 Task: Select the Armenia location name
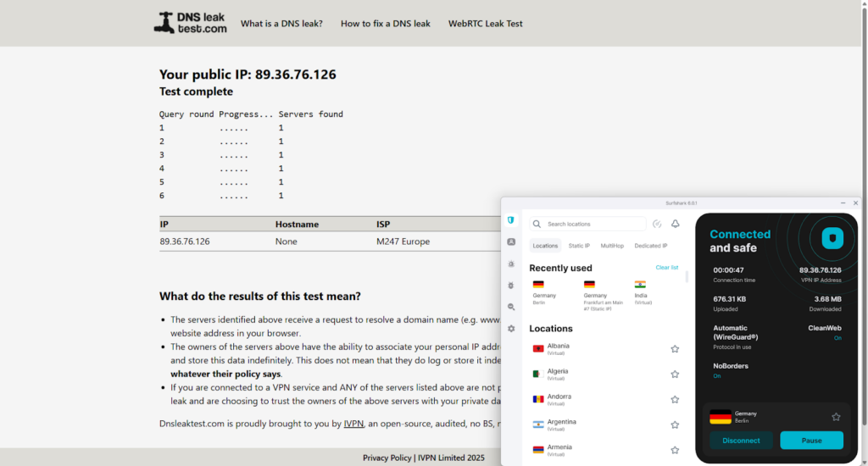point(559,447)
